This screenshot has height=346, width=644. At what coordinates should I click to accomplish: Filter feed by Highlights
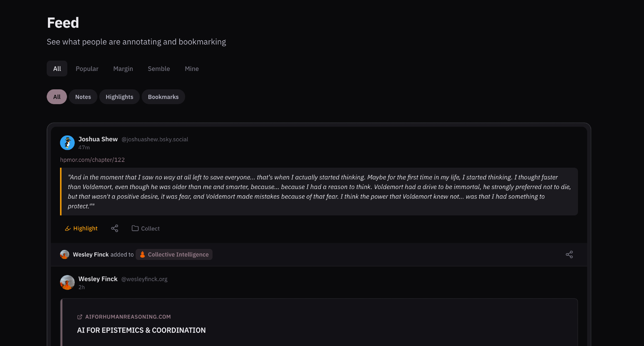[x=119, y=97]
